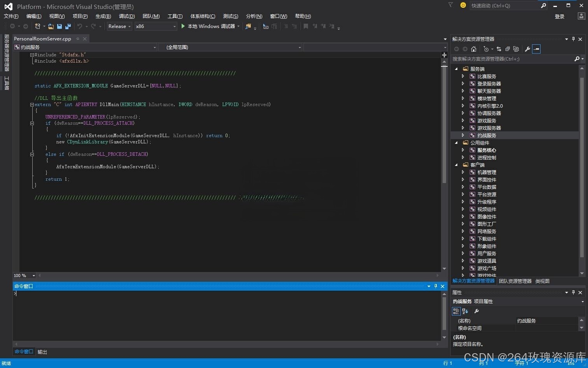This screenshot has height=368, width=588.
Task: Click the Quick Launch search magnifier icon
Action: coord(543,5)
